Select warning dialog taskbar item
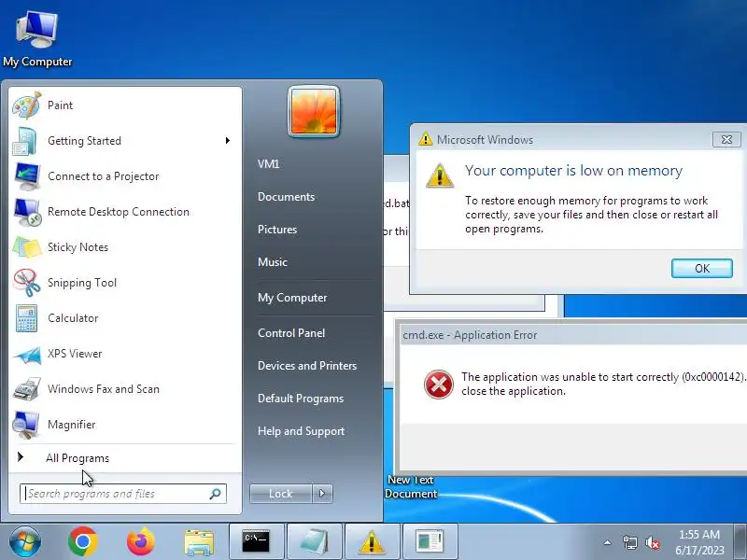Viewport: 747px width, 560px height. click(372, 541)
